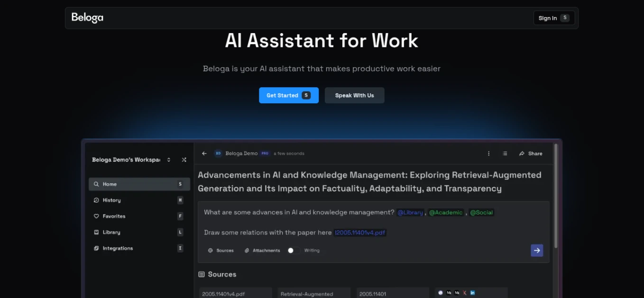Click the Speak With Us button
The image size is (644, 298).
354,95
